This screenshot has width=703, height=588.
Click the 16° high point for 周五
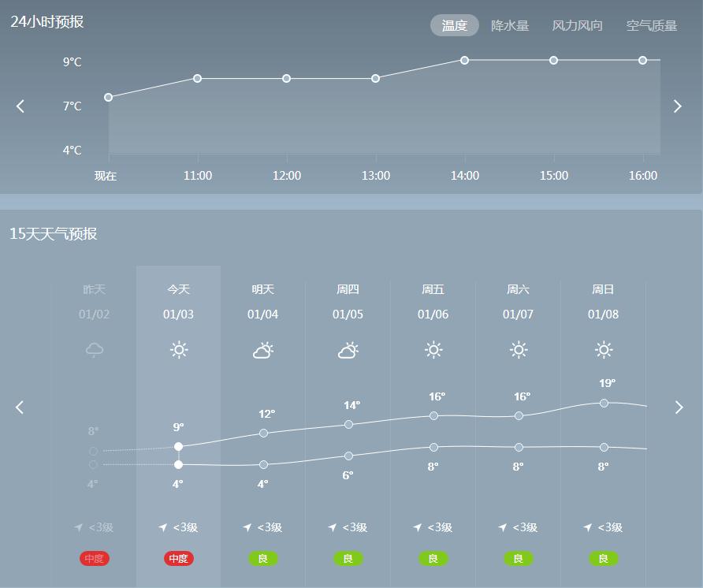[433, 415]
